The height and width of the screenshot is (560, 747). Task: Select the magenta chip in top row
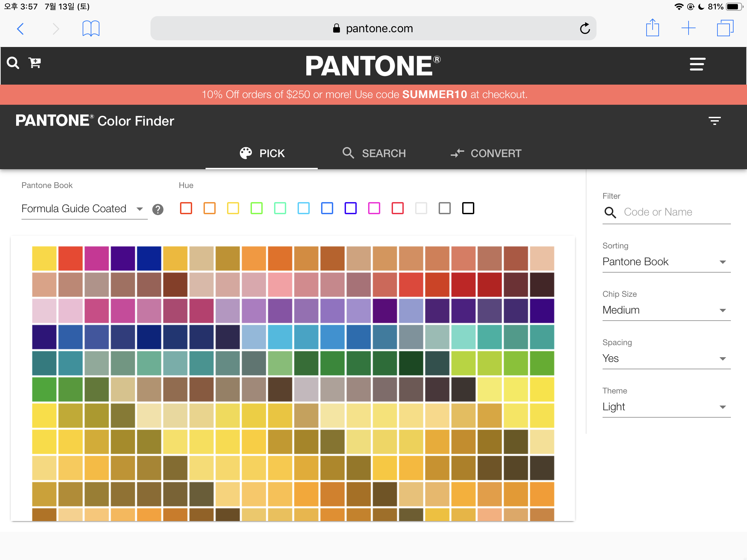[x=97, y=259]
